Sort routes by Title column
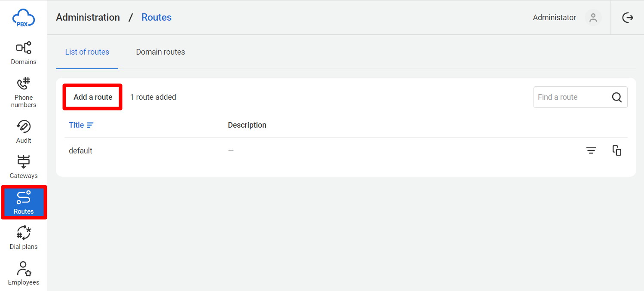The image size is (644, 291). [81, 125]
